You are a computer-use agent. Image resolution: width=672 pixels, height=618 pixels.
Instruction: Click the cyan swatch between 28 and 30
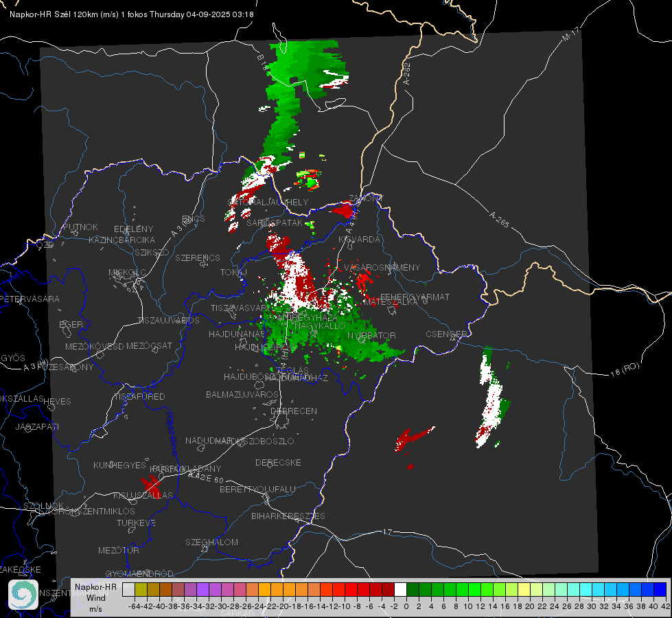[x=586, y=589]
